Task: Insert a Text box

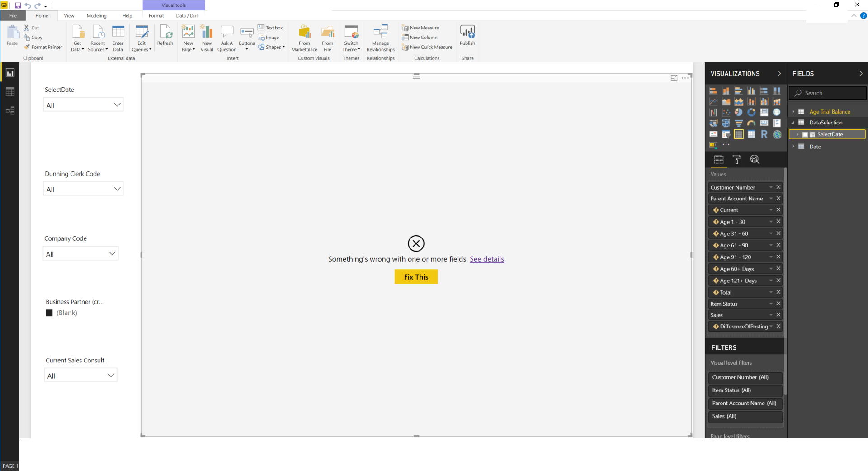Action: (x=270, y=28)
